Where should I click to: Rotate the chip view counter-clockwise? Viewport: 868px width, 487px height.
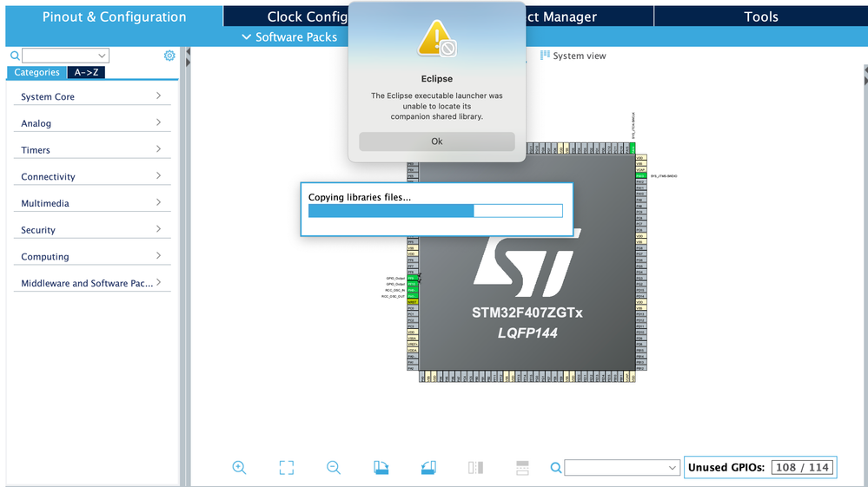point(428,468)
